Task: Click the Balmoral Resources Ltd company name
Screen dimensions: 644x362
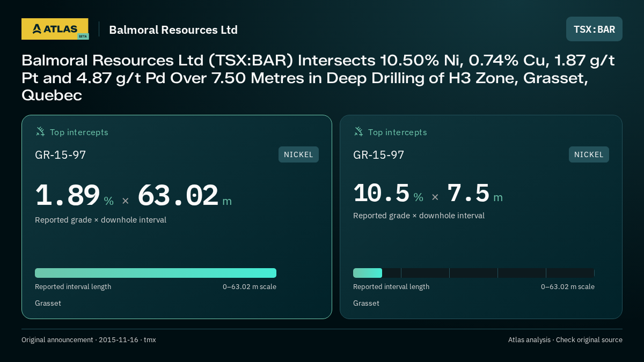Action: [x=173, y=29]
